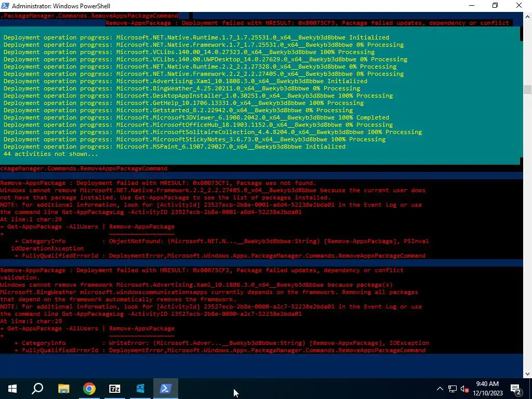The height and width of the screenshot is (399, 532).
Task: Show hidden system tray icons
Action: click(440, 389)
